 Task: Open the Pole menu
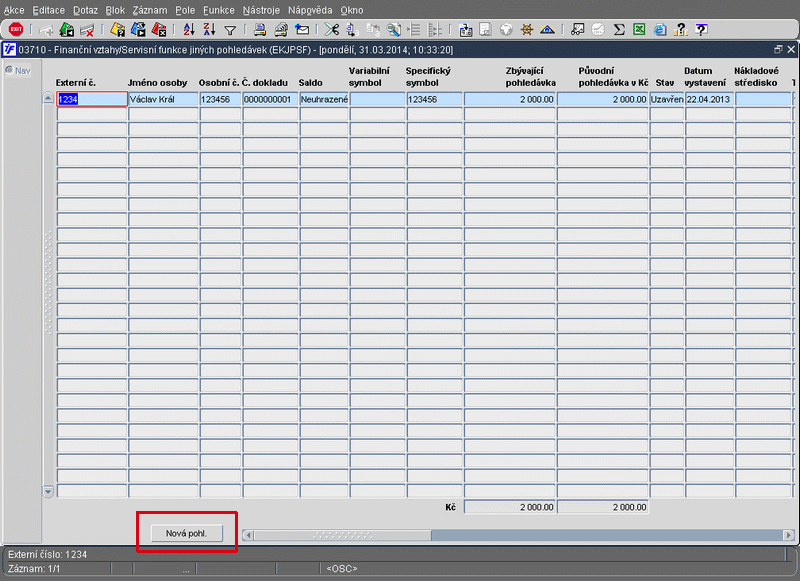pos(185,10)
